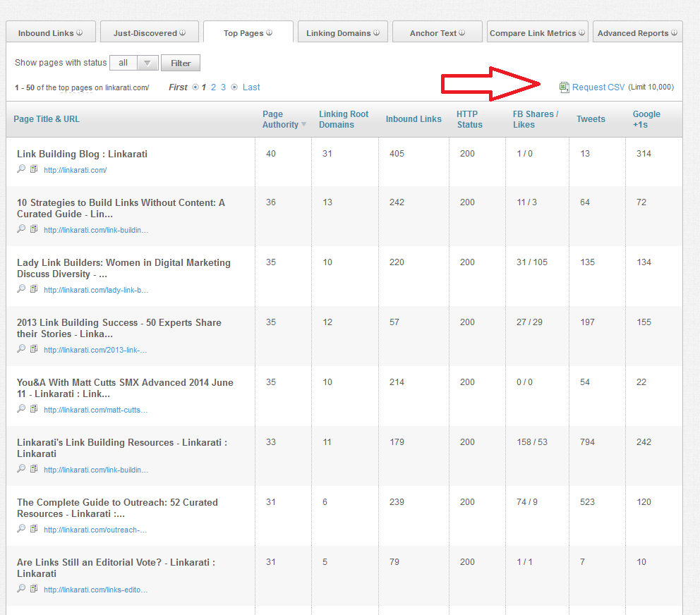The height and width of the screenshot is (615, 700).
Task: Click page icon under 2013 Link Building Success
Action: pyautogui.click(x=34, y=348)
